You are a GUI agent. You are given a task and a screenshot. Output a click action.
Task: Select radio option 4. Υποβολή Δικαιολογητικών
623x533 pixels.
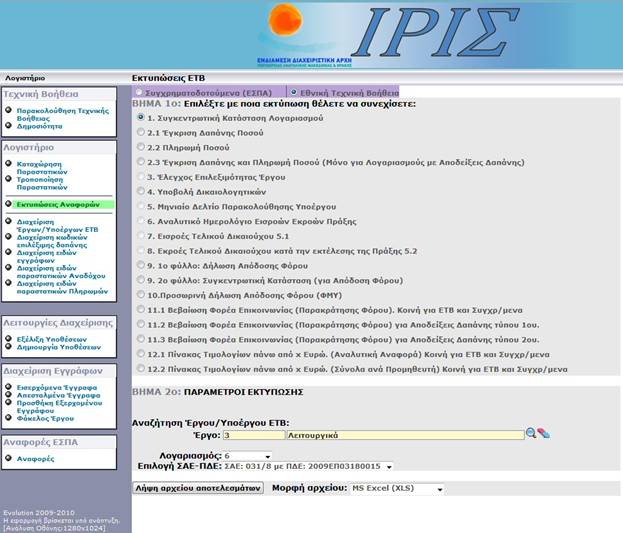pyautogui.click(x=140, y=190)
